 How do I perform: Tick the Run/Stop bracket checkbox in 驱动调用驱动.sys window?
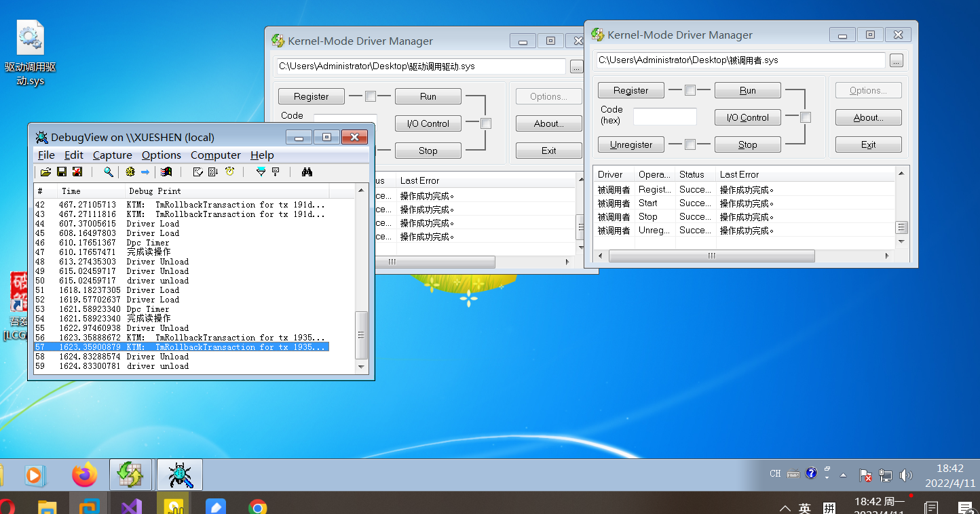[x=486, y=123]
